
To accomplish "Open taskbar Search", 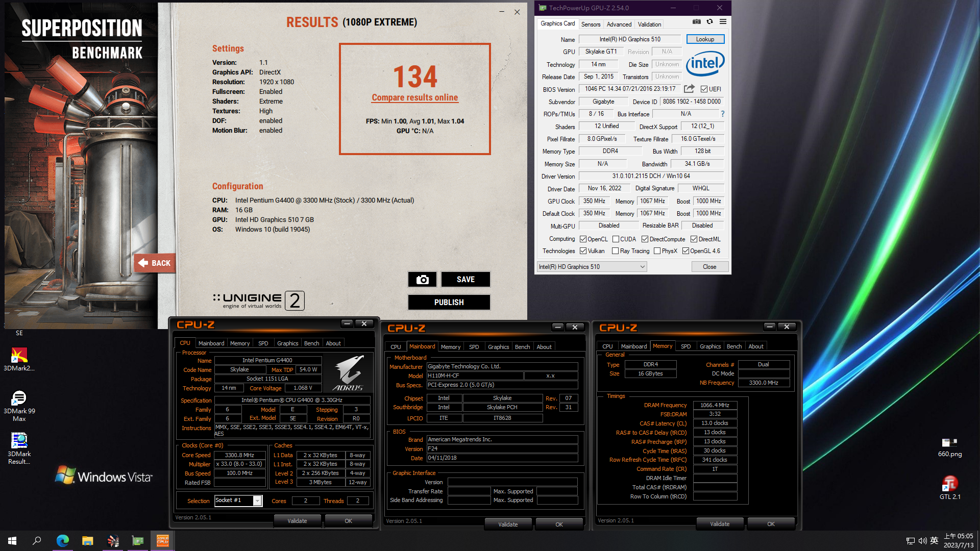I will click(37, 541).
